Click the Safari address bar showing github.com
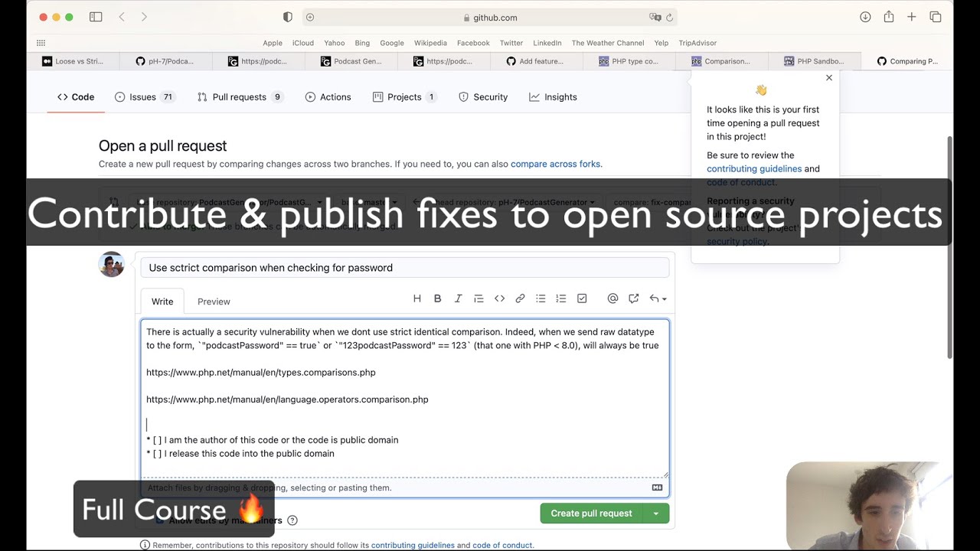The width and height of the screenshot is (980, 551). point(490,17)
